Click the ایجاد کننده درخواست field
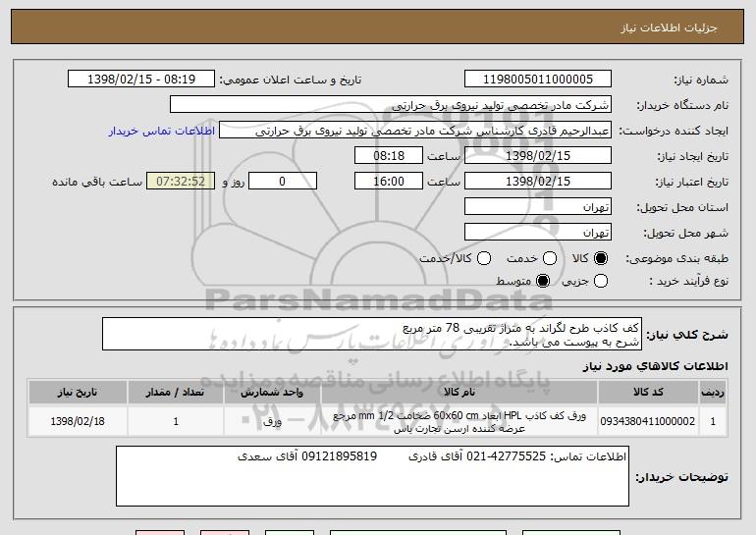The height and width of the screenshot is (535, 756). 415,131
